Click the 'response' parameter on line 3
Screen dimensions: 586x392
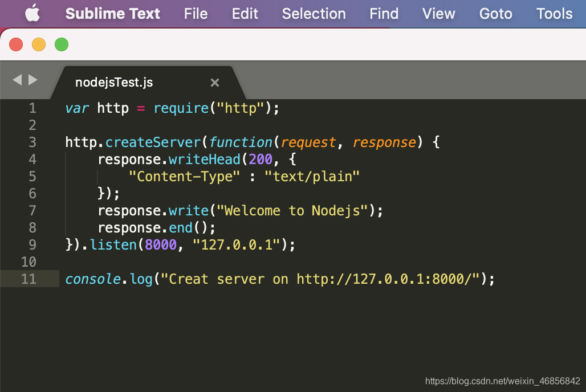point(384,142)
